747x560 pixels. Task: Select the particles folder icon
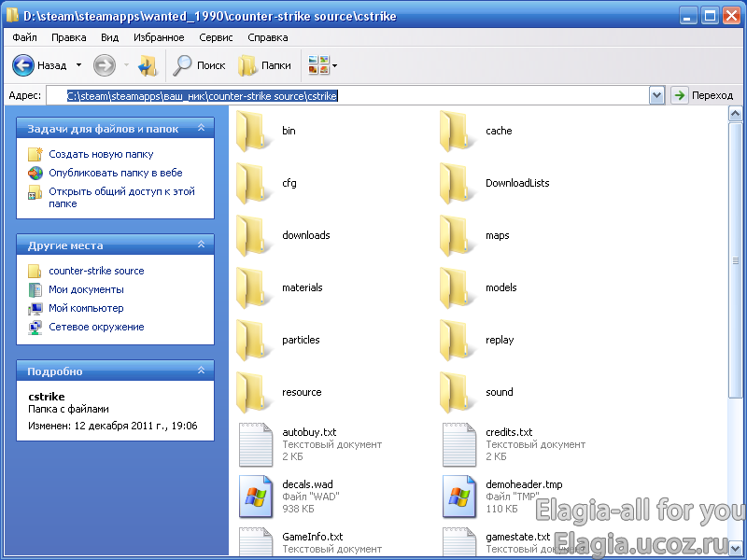(x=252, y=341)
